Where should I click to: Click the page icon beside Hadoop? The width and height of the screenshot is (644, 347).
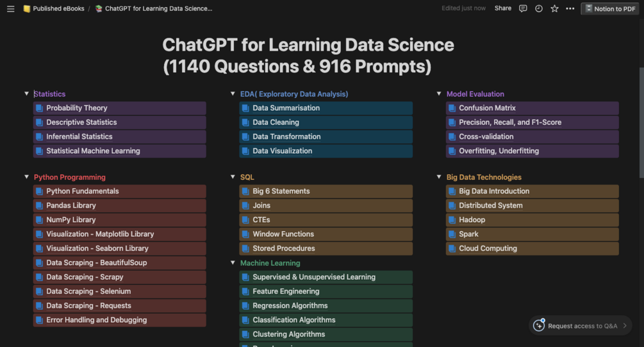click(x=452, y=220)
